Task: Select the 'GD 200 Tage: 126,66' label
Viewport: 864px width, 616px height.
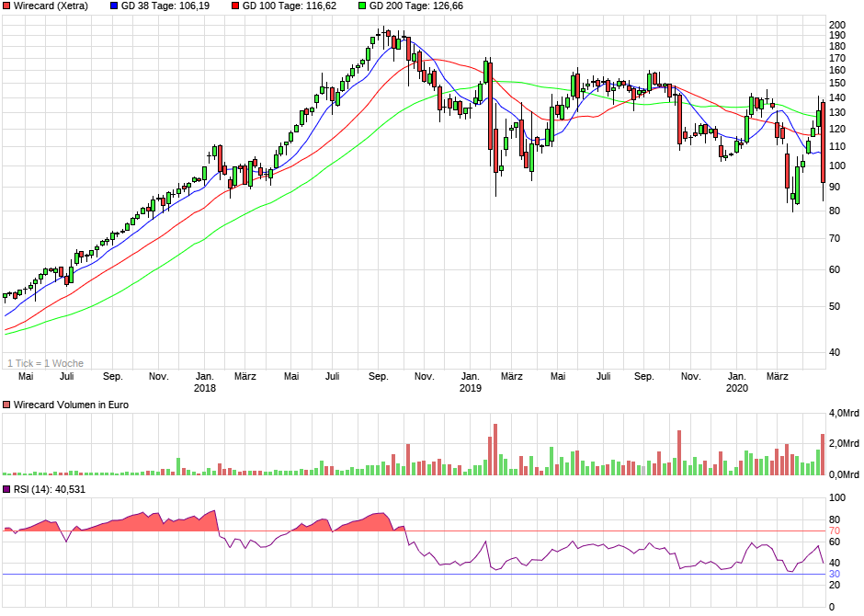Action: click(416, 6)
